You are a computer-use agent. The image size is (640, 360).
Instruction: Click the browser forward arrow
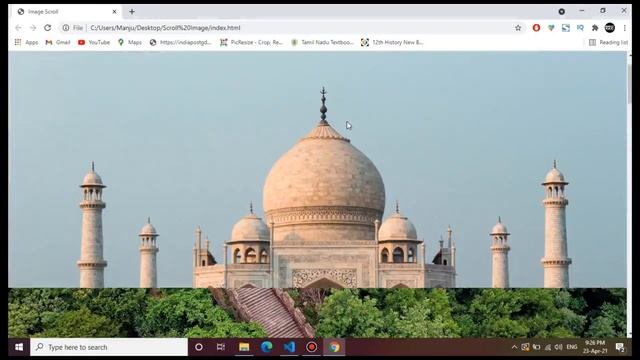(33, 28)
